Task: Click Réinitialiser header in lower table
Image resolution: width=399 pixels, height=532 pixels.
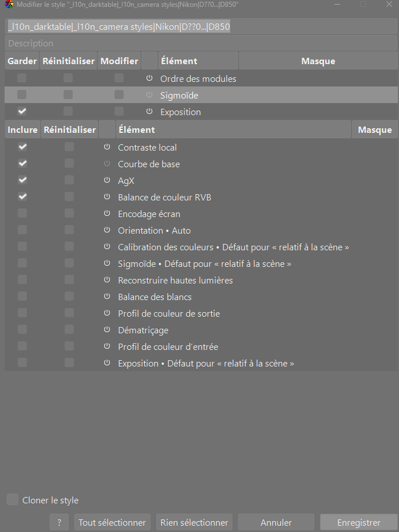Action: [70, 129]
